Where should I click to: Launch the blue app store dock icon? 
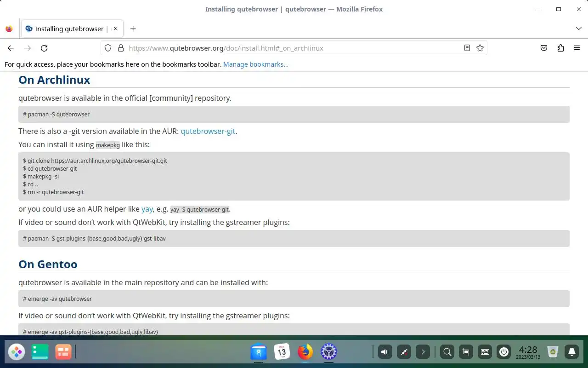pos(259,352)
